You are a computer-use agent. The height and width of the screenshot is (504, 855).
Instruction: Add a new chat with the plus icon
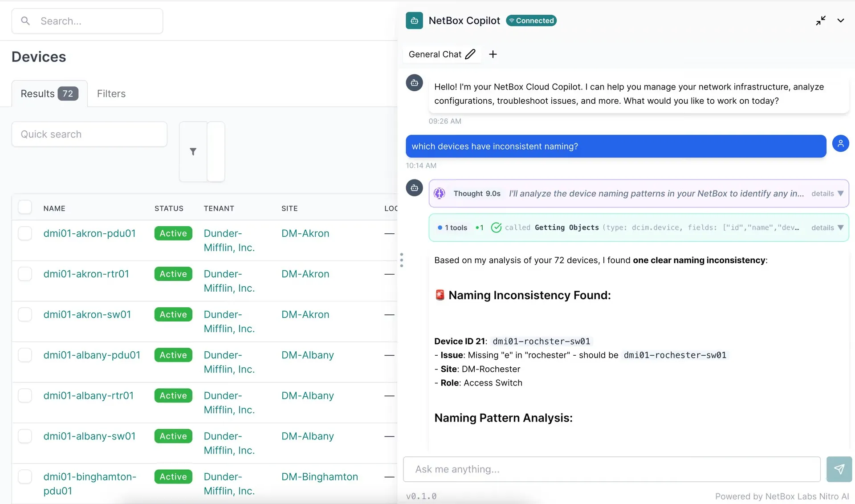click(x=493, y=54)
